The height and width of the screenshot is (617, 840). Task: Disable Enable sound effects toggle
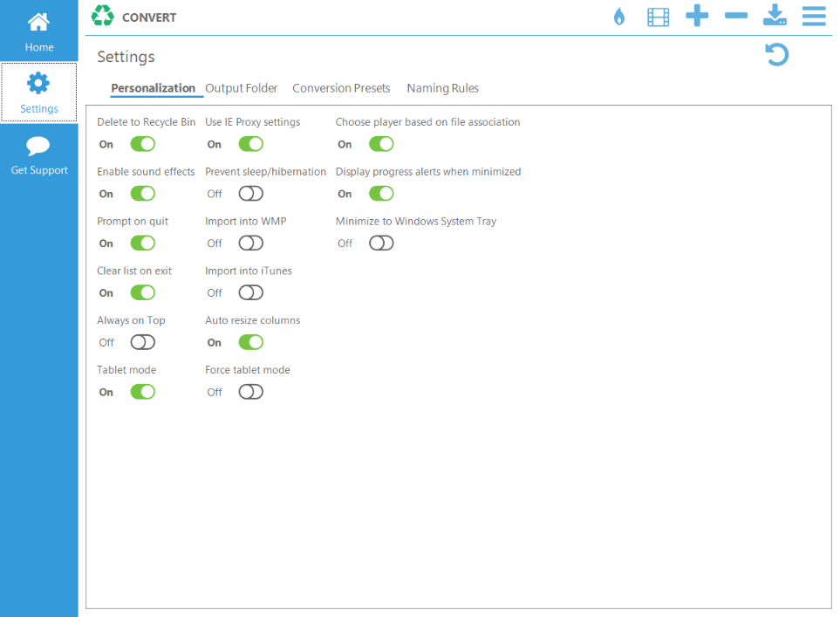click(x=143, y=194)
